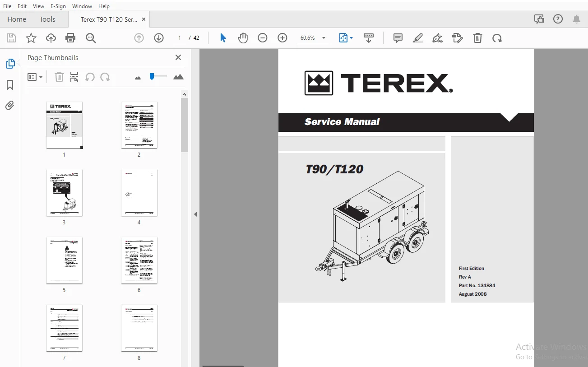Open find text with the magnifier icon
The height and width of the screenshot is (367, 588).
point(91,38)
